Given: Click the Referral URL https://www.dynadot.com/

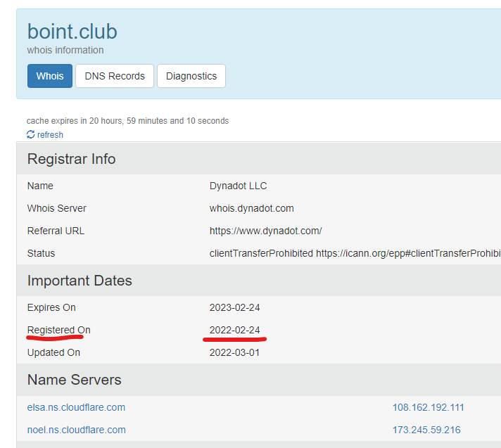Looking at the screenshot, I should click(x=265, y=231).
